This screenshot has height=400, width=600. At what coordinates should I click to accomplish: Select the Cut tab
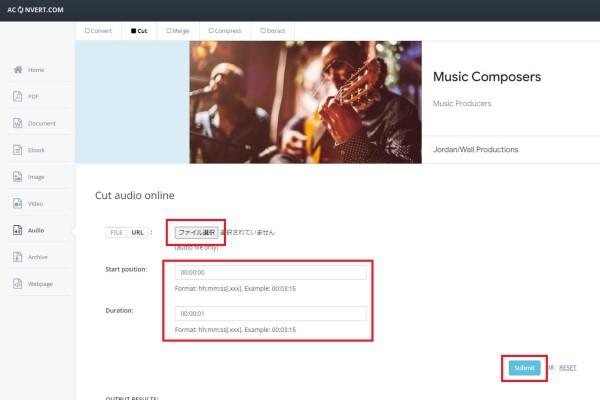pyautogui.click(x=139, y=31)
